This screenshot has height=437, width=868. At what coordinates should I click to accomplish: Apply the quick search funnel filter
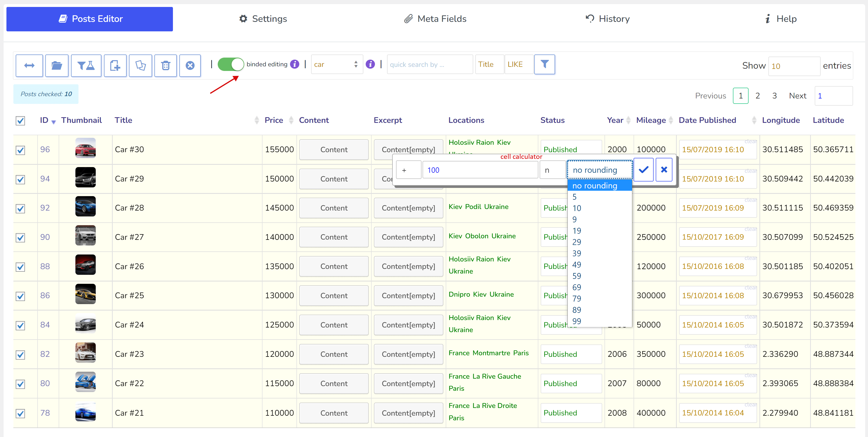(x=545, y=64)
